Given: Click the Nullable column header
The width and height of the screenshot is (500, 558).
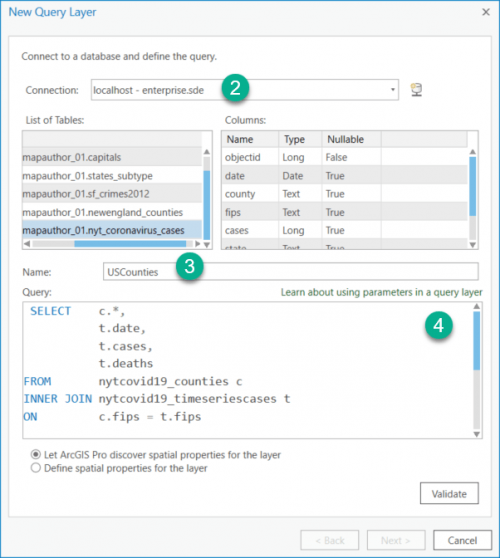Looking at the screenshot, I should pyautogui.click(x=352, y=139).
